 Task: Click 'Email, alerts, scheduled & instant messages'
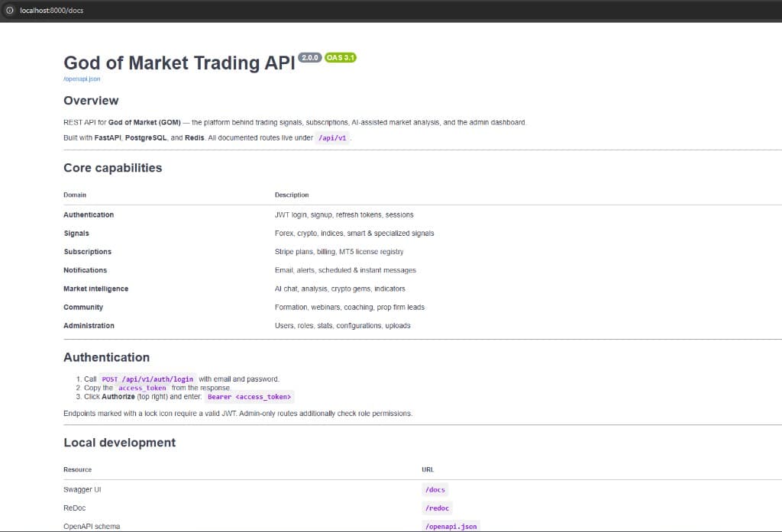tap(345, 269)
